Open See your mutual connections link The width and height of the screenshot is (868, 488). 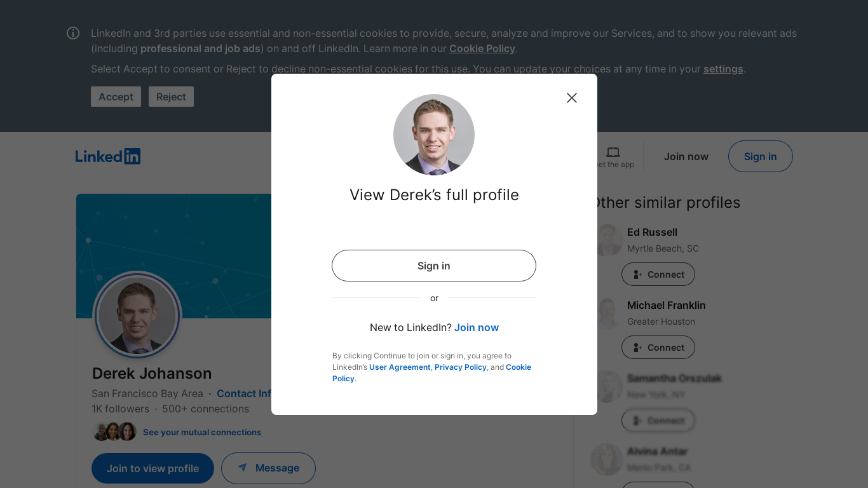point(202,432)
